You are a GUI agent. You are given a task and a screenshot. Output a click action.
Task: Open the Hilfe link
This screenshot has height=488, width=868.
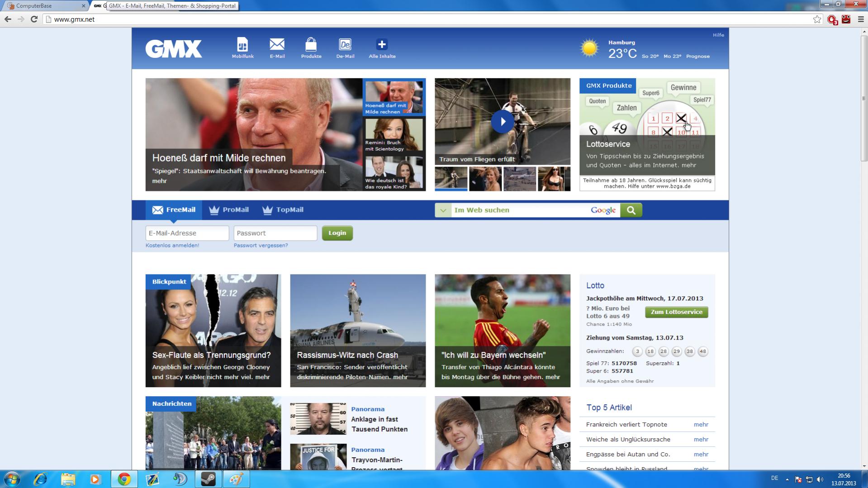tap(718, 35)
